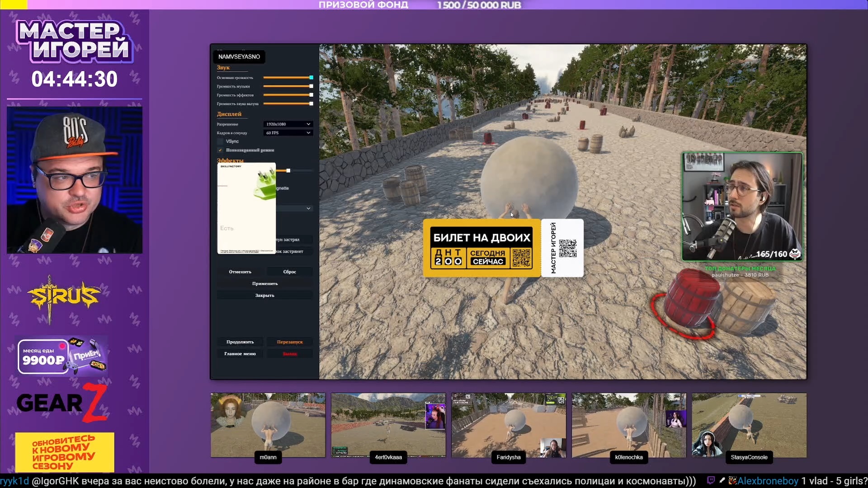The width and height of the screenshot is (868, 488).
Task: Click the green plug image in the Skillfactory ad
Action: [265, 183]
